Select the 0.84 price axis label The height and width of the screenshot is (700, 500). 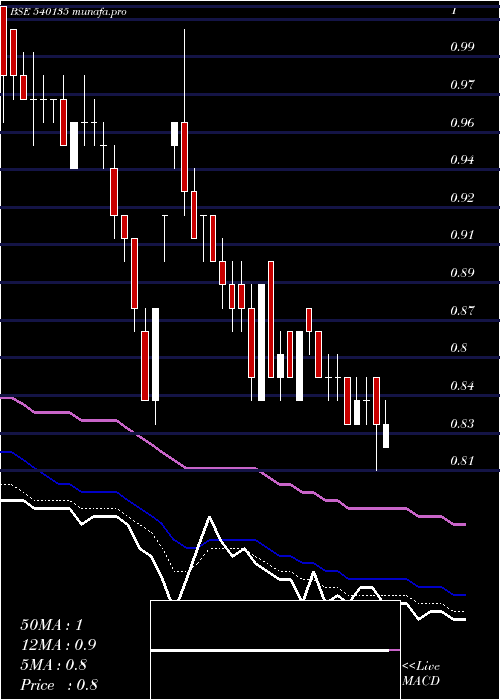[x=462, y=385]
